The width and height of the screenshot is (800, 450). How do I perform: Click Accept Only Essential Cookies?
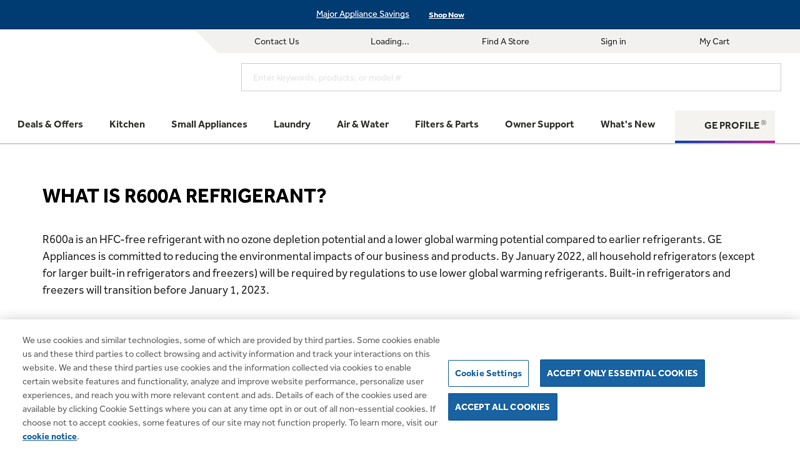pyautogui.click(x=622, y=373)
